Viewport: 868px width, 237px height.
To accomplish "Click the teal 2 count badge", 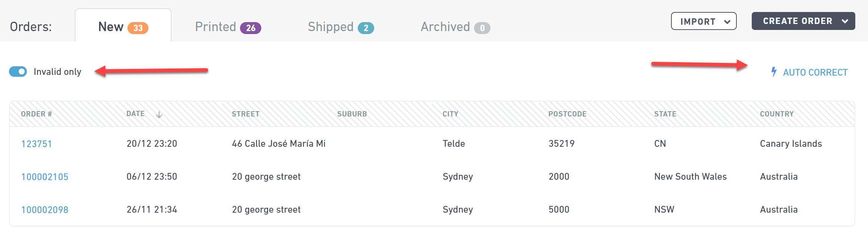I will [366, 28].
